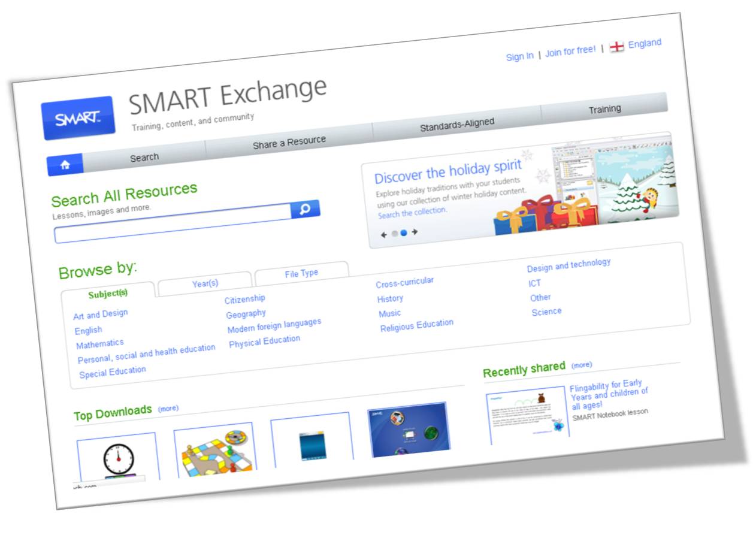This screenshot has width=756, height=544.
Task: Open Standards-Aligned navigation tab
Action: point(457,125)
